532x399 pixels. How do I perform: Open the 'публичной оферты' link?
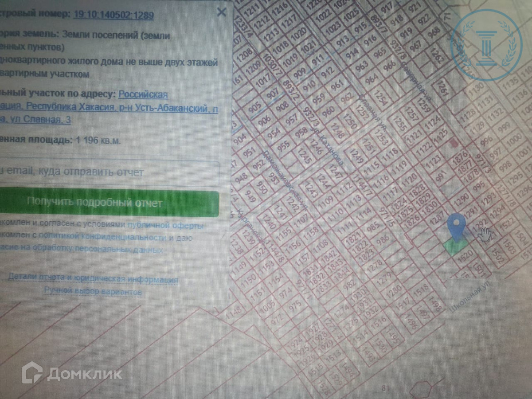pos(166,225)
